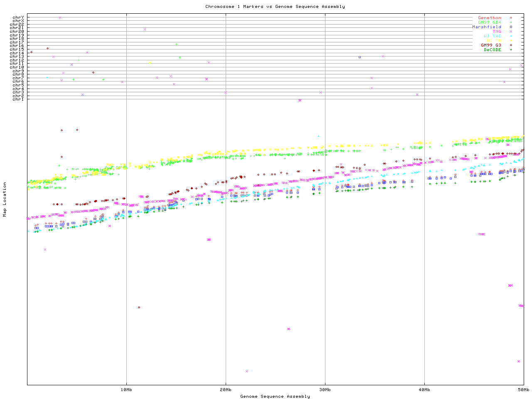Image resolution: width=532 pixels, height=399 pixels.
Task: Click the TNG cross marker in legend
Action: point(511,32)
